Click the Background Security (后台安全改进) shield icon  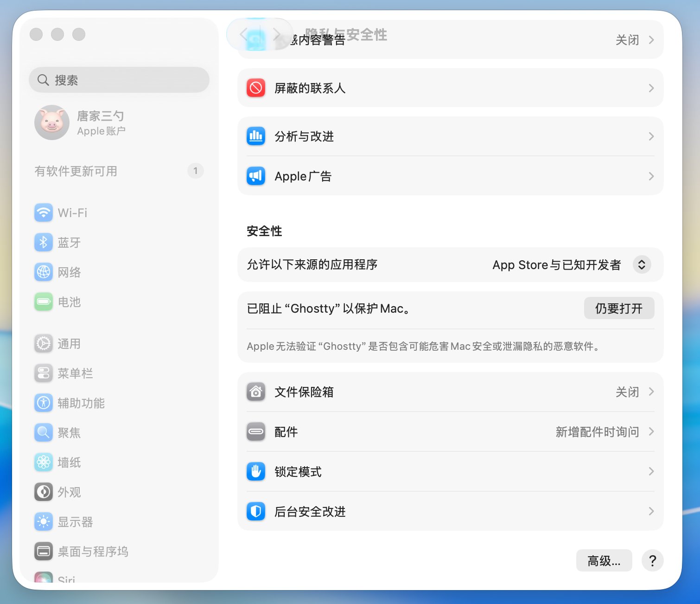[256, 511]
